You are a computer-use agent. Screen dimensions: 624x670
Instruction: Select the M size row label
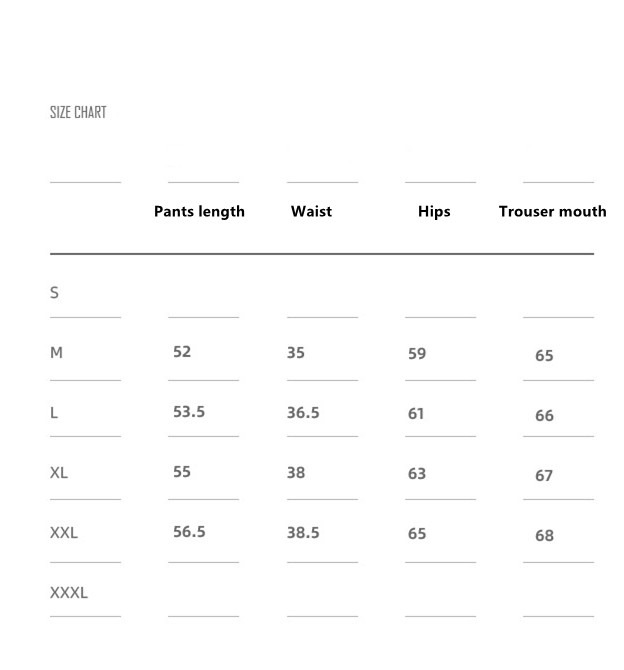[x=56, y=352]
